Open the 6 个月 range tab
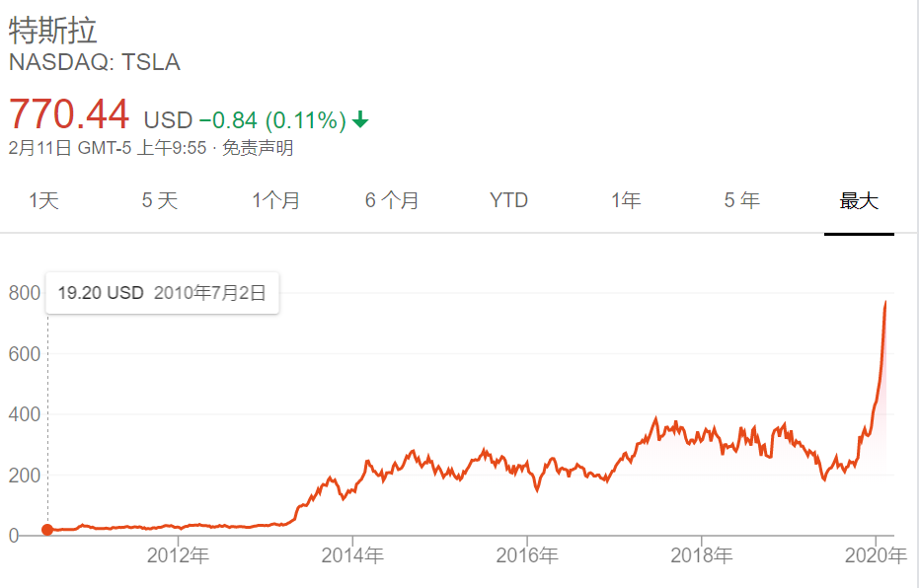 click(x=392, y=201)
